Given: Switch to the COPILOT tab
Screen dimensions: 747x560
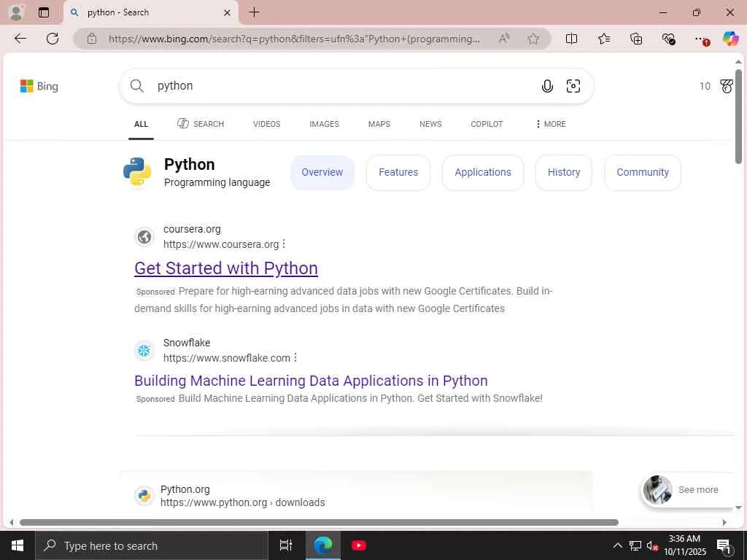Looking at the screenshot, I should [x=487, y=124].
